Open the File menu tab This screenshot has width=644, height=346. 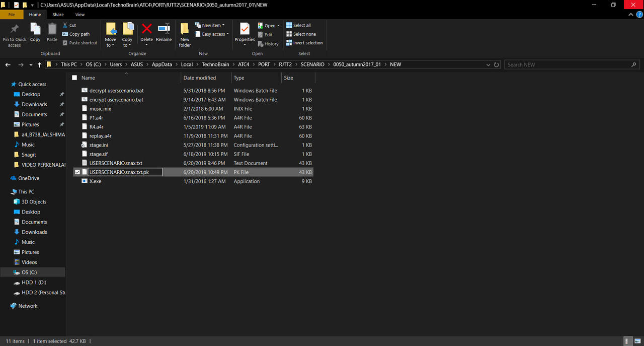coord(12,15)
